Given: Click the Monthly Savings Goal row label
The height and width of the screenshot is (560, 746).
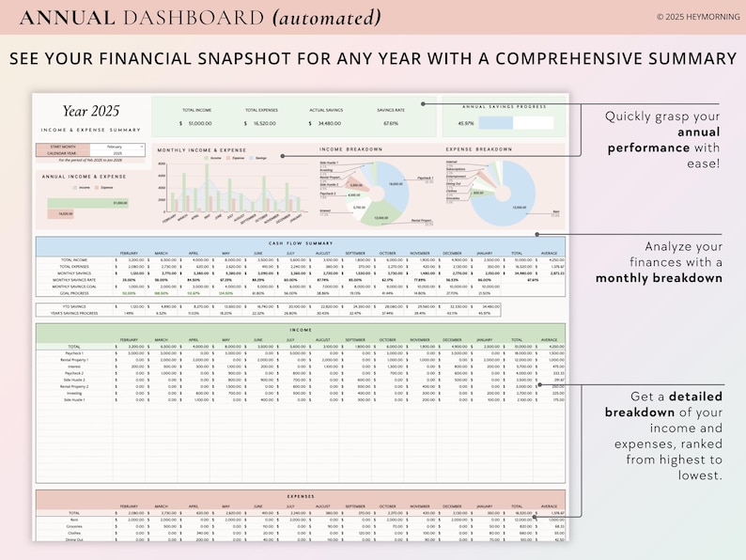Looking at the screenshot, I should pyautogui.click(x=74, y=287).
